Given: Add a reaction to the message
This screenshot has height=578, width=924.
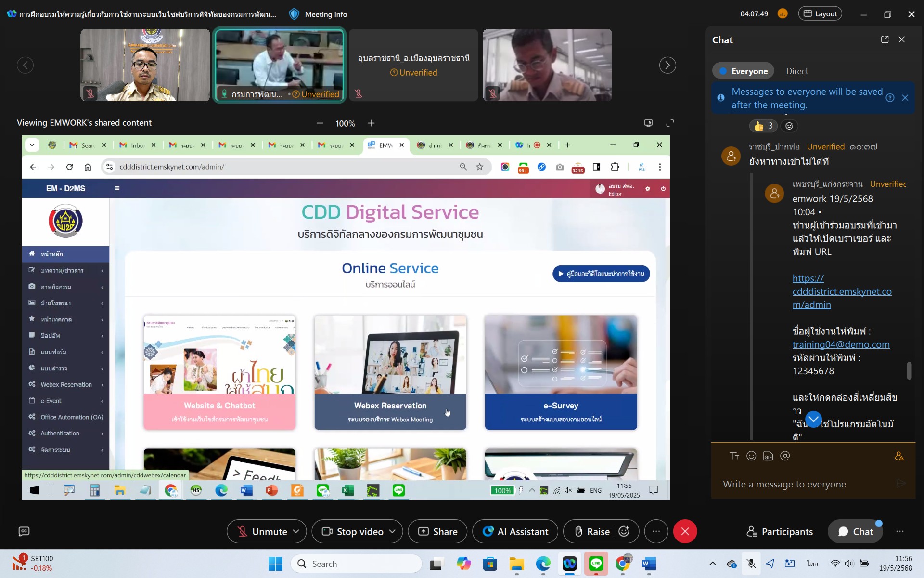Looking at the screenshot, I should pyautogui.click(x=789, y=126).
